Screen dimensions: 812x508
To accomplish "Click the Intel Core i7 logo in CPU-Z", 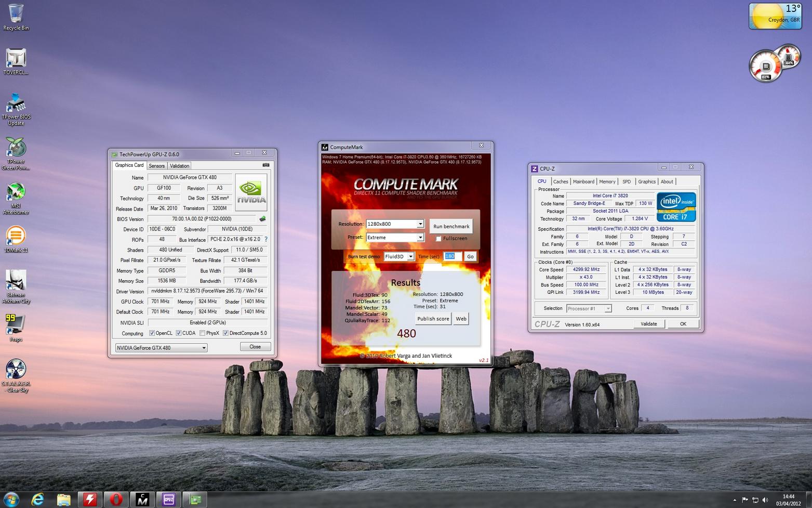I will point(676,207).
